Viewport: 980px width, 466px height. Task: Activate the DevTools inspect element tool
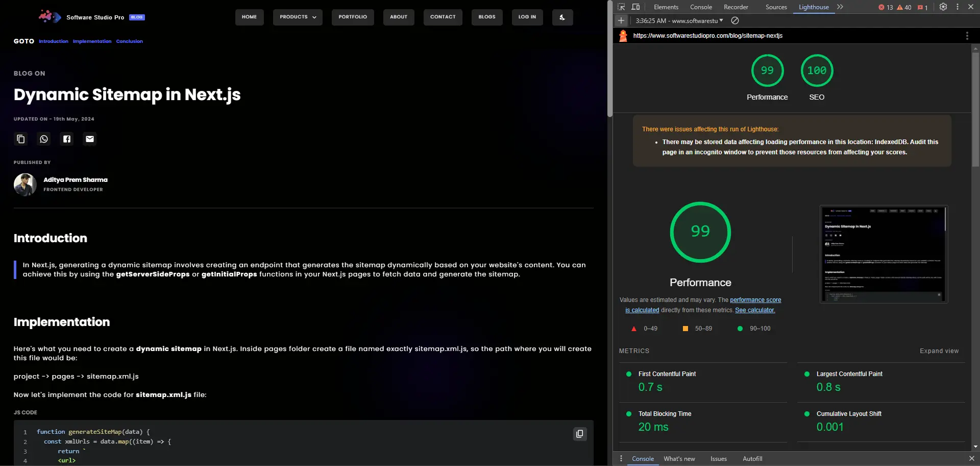point(621,7)
